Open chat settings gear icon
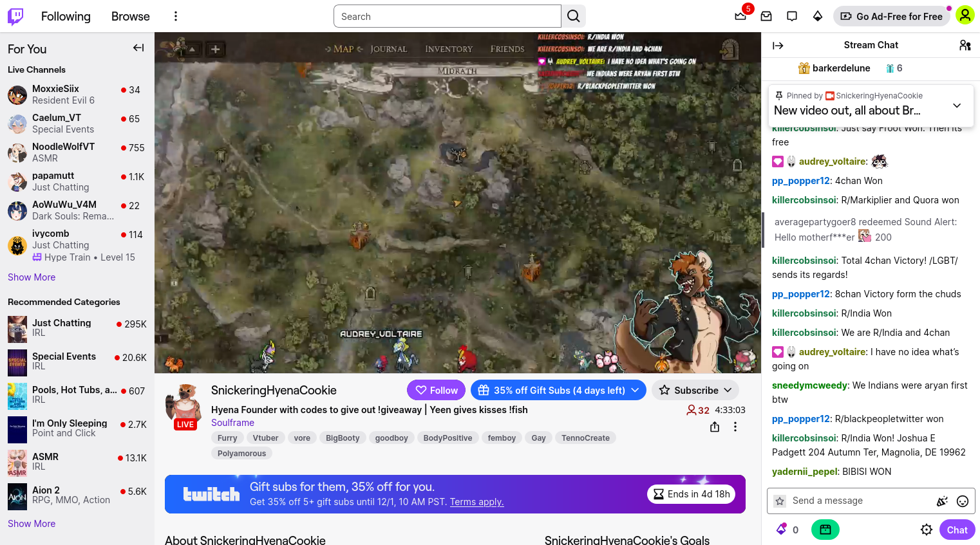The height and width of the screenshot is (545, 980). tap(927, 530)
